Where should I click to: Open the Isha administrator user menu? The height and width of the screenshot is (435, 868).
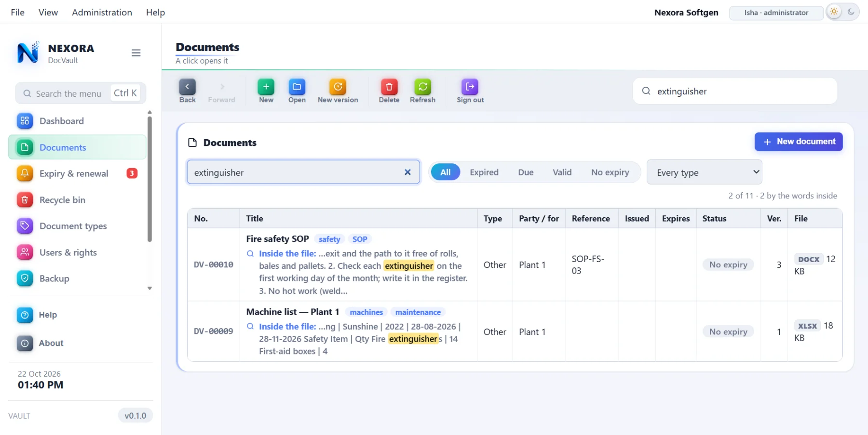776,13
